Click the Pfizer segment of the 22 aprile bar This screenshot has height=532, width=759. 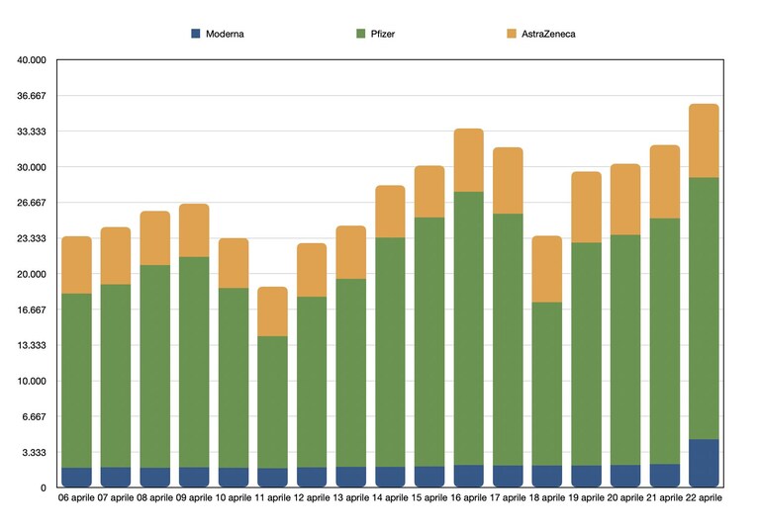point(704,309)
